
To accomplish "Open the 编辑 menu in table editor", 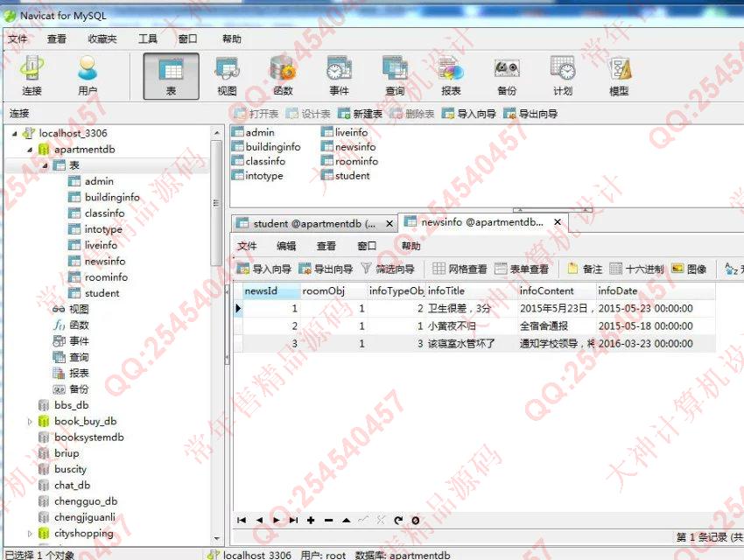I will click(286, 246).
